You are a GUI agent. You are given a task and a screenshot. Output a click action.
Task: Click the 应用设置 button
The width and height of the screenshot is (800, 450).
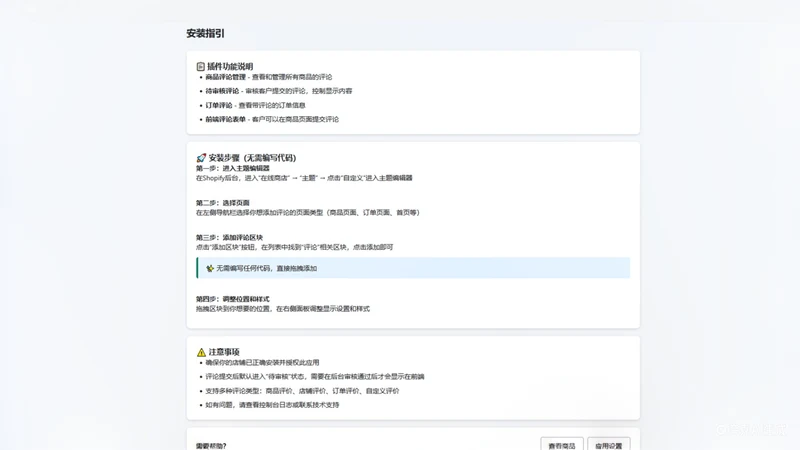609,445
